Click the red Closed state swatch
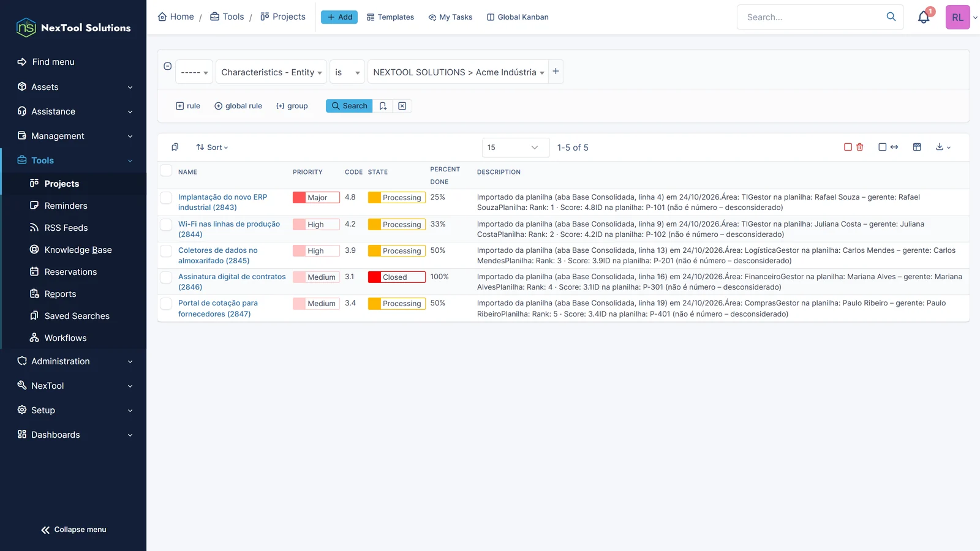 point(374,277)
